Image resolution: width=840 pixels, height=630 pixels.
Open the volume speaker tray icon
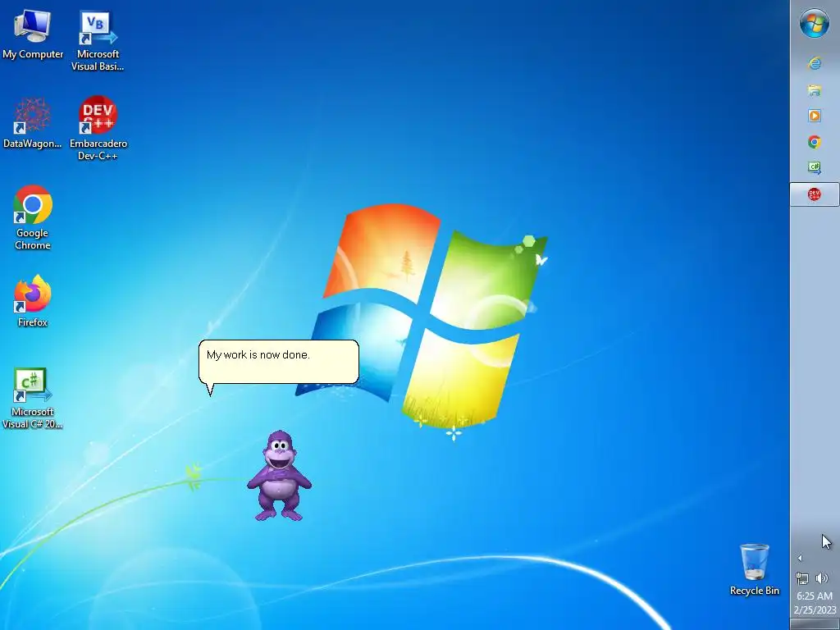[x=821, y=578]
